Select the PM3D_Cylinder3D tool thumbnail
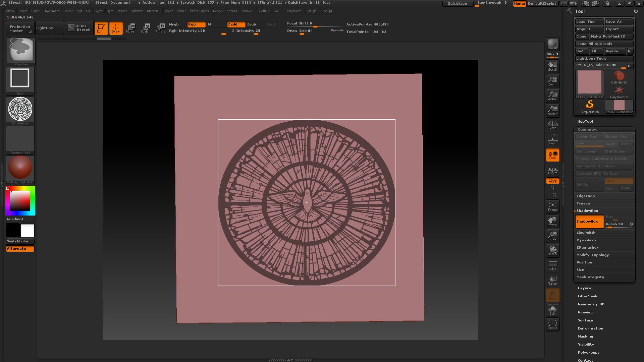644x362 pixels. click(x=589, y=81)
